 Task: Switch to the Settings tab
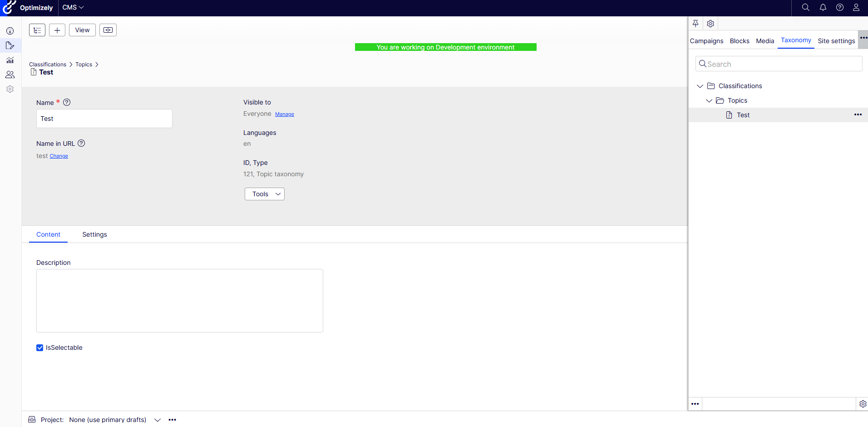coord(94,234)
